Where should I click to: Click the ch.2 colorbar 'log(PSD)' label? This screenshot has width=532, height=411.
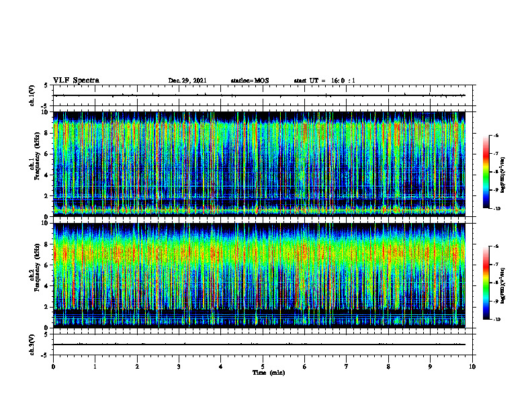[503, 285]
